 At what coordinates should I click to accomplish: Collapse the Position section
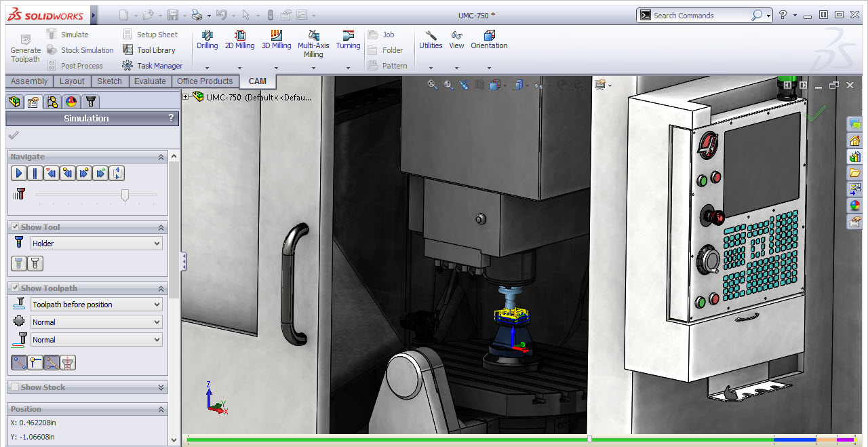(161, 409)
